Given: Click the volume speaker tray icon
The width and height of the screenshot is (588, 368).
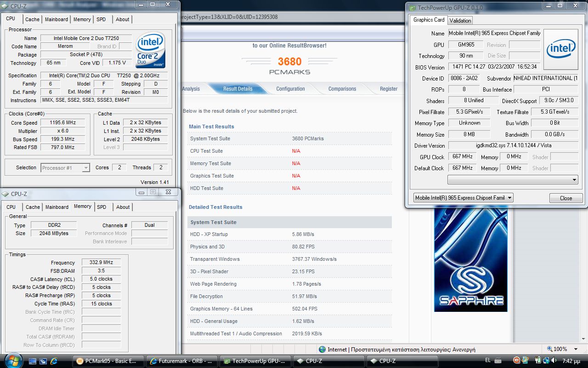Looking at the screenshot, I should coord(553,361).
